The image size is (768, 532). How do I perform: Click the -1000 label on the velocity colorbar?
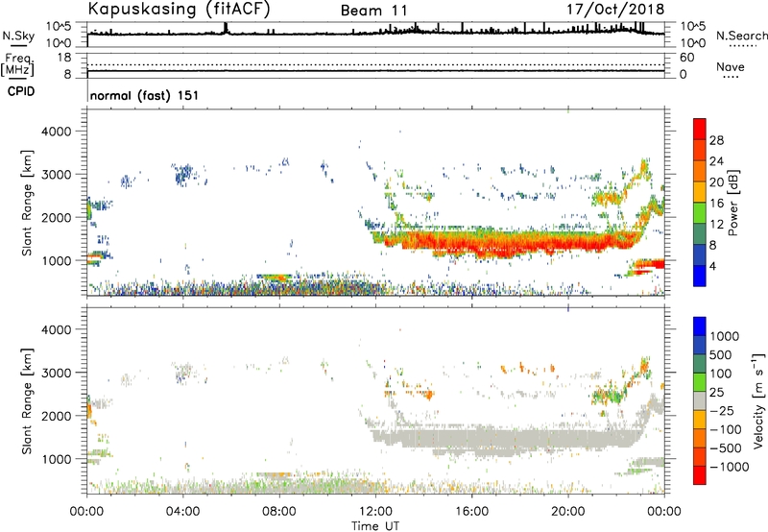pyautogui.click(x=730, y=467)
